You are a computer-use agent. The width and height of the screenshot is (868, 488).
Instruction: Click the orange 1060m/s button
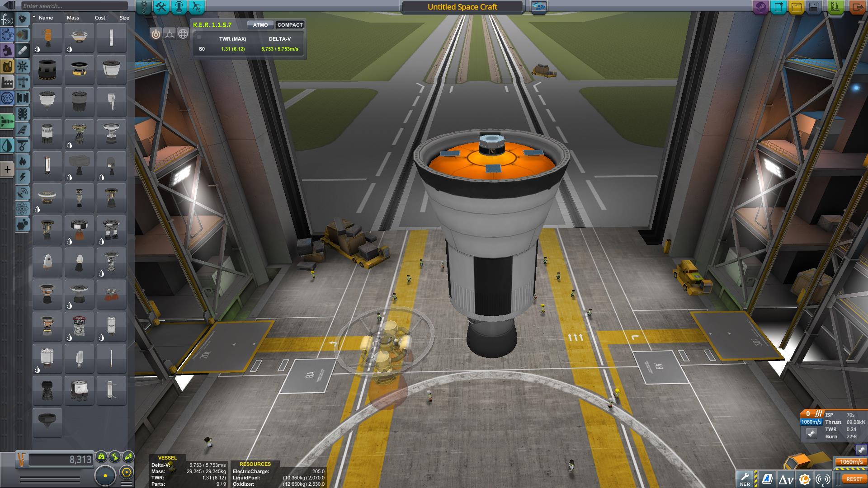[851, 462]
